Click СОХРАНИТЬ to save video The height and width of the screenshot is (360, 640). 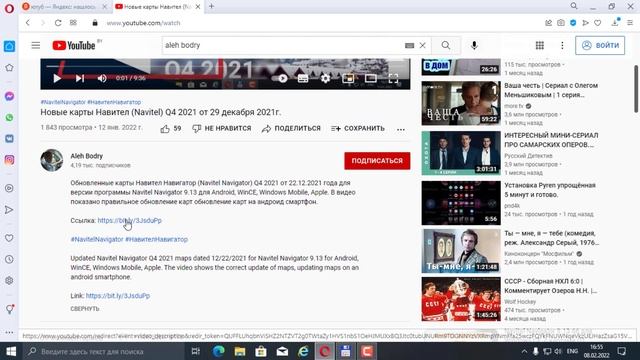[358, 129]
